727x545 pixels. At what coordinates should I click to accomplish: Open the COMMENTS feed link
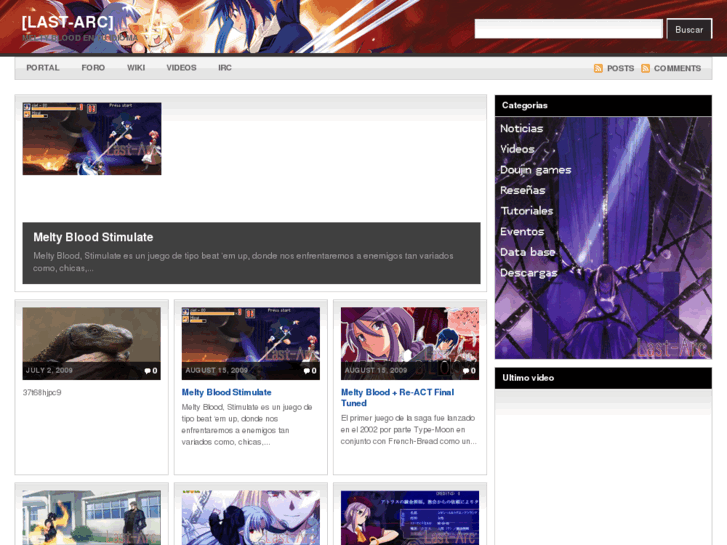[677, 68]
